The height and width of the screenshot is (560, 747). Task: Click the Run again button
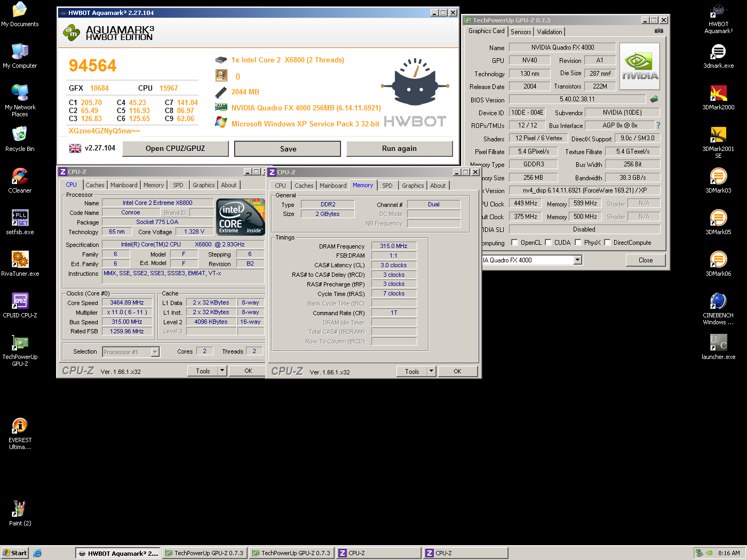[x=400, y=148]
